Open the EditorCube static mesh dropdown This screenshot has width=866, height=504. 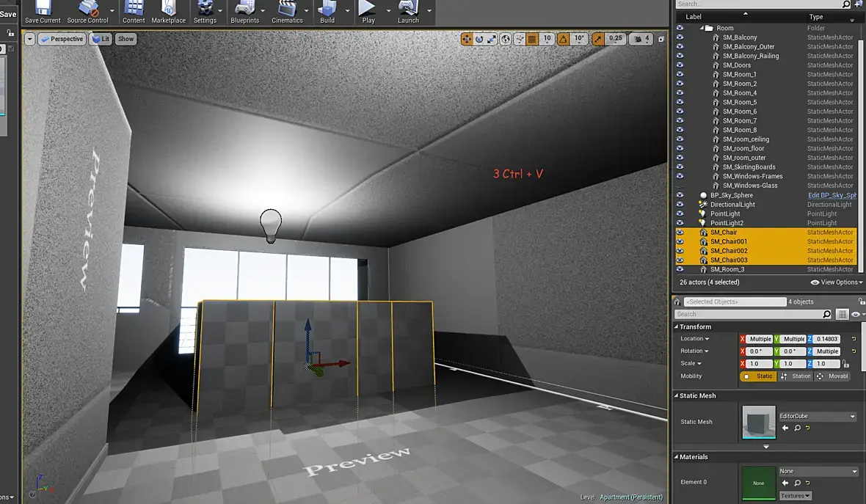pos(818,416)
